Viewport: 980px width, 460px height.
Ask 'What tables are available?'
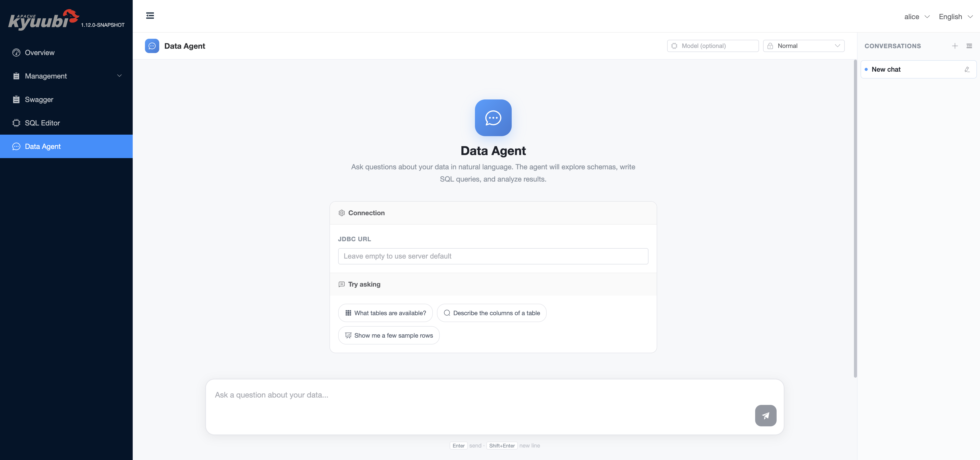coord(385,313)
